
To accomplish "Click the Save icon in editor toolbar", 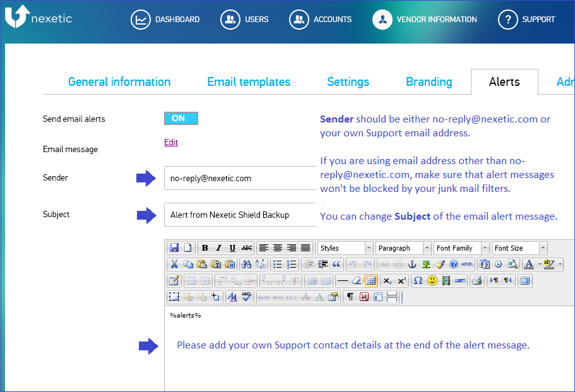I will 174,248.
